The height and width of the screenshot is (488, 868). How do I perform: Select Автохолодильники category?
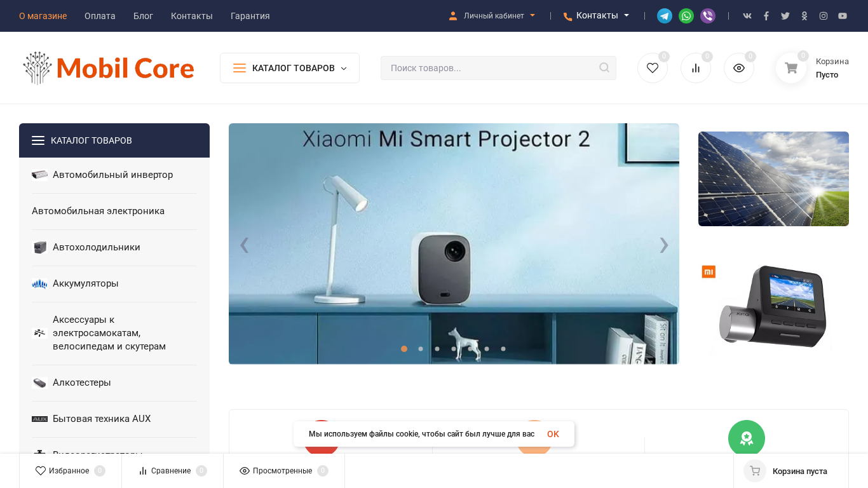click(114, 247)
